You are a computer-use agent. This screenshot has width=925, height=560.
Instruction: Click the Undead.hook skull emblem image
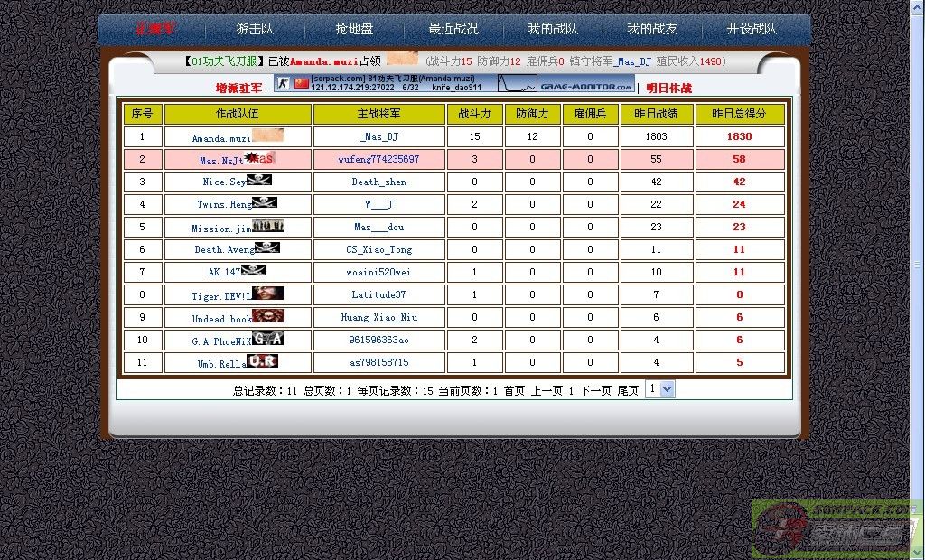[267, 316]
